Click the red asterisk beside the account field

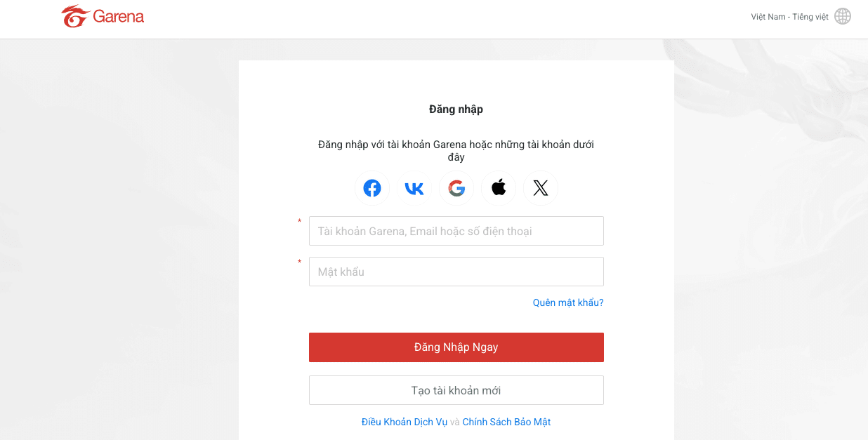299,222
